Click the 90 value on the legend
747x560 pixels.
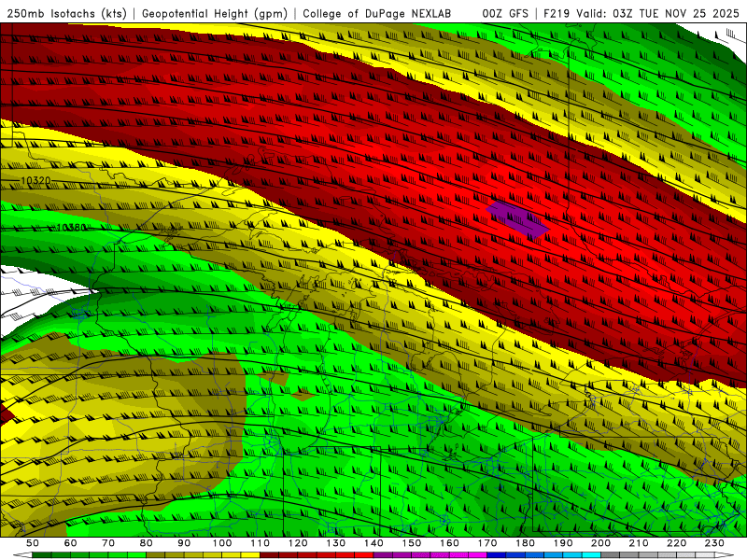click(184, 543)
